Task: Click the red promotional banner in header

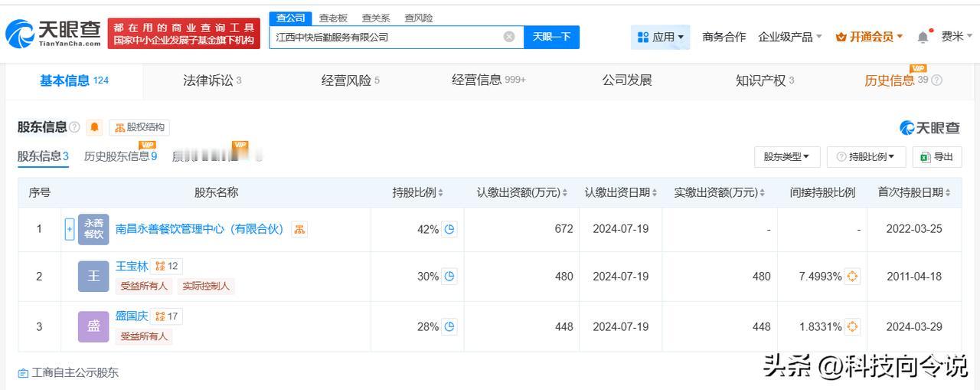Action: coord(184,33)
